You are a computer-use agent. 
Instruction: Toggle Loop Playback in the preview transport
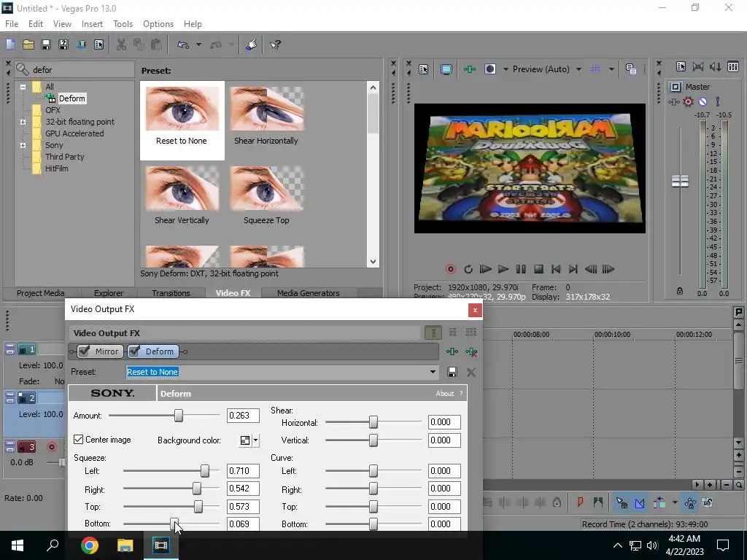coord(468,269)
